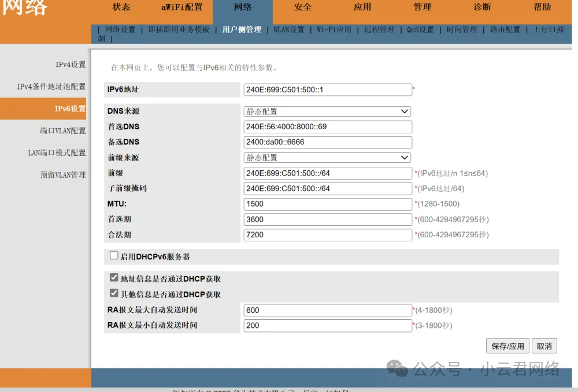Click the hint (3-1800秒)

[433, 326]
